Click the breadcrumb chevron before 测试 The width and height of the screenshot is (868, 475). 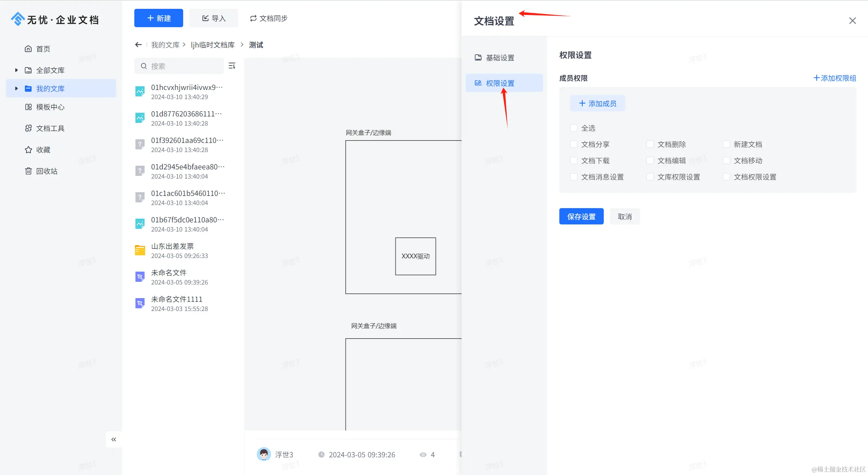[x=242, y=45]
